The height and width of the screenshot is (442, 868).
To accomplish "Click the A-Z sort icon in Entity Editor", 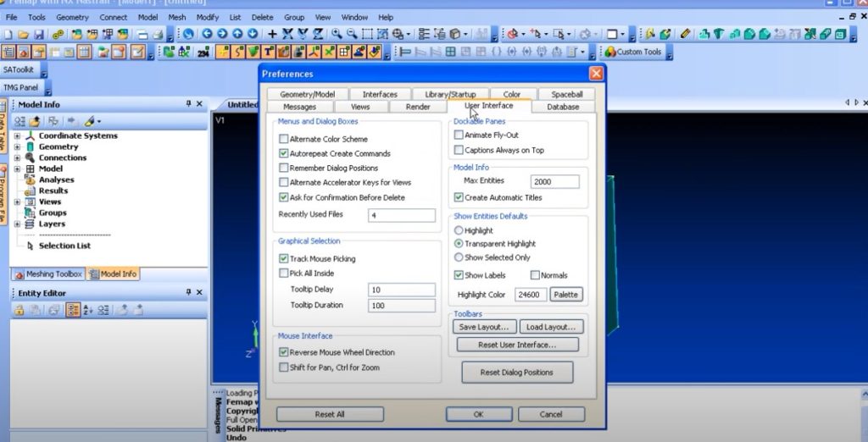I will coord(88,311).
